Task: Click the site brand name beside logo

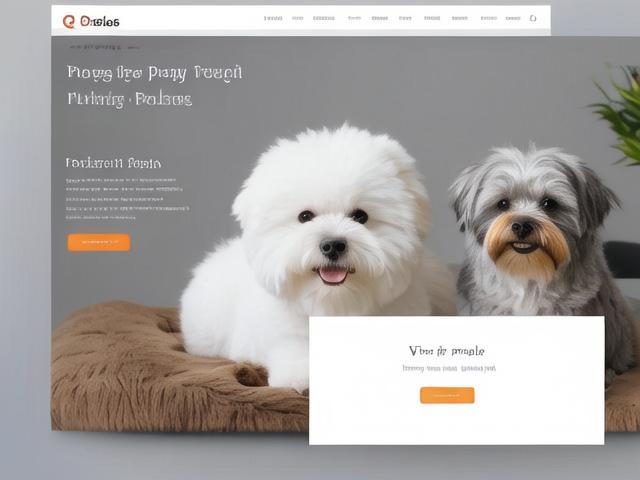Action: [100, 22]
